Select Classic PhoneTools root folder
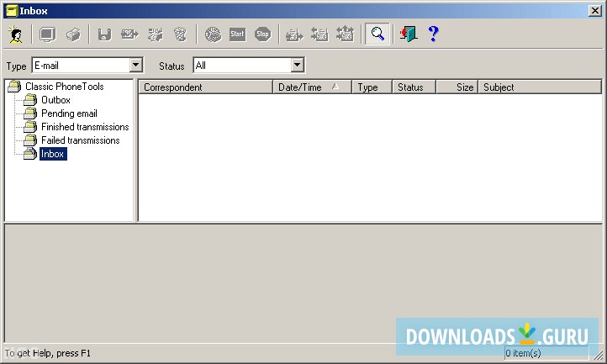This screenshot has height=364, width=607. coord(64,87)
